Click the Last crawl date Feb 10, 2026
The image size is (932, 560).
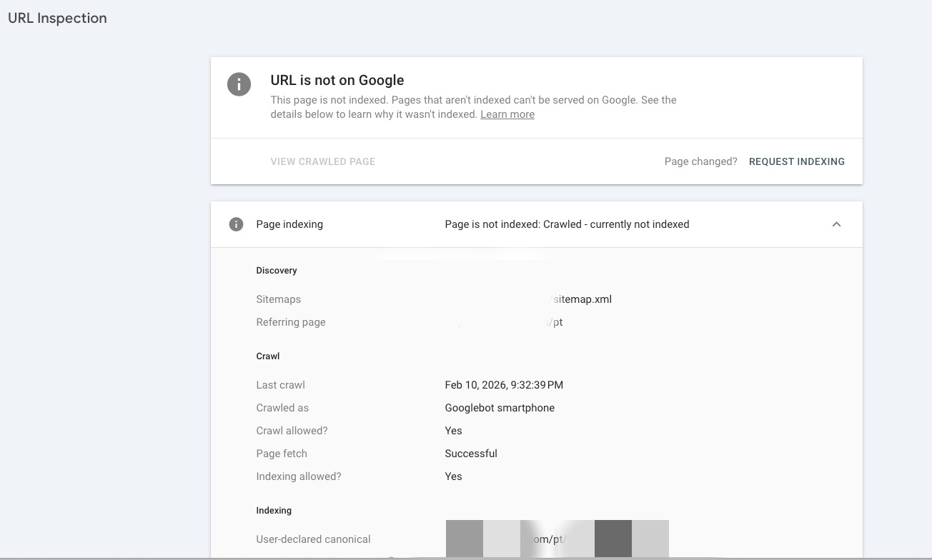[x=504, y=385]
